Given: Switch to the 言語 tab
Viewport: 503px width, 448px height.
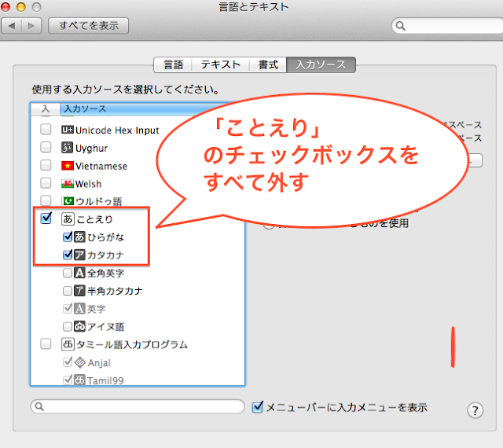Looking at the screenshot, I should [173, 64].
